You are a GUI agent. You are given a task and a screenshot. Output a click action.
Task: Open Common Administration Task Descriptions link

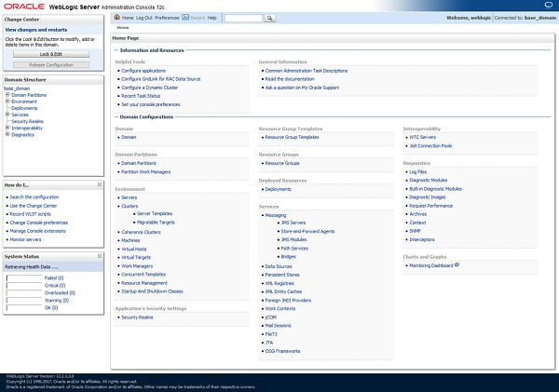(x=307, y=71)
